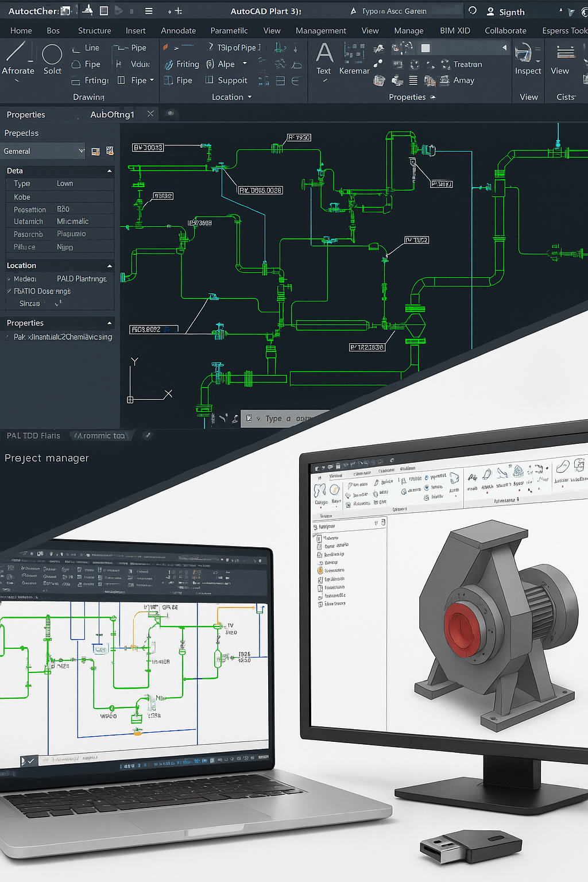Toggle the Medeoi checkmark in Location
Viewport: 588px width, 882px height.
pyautogui.click(x=9, y=279)
